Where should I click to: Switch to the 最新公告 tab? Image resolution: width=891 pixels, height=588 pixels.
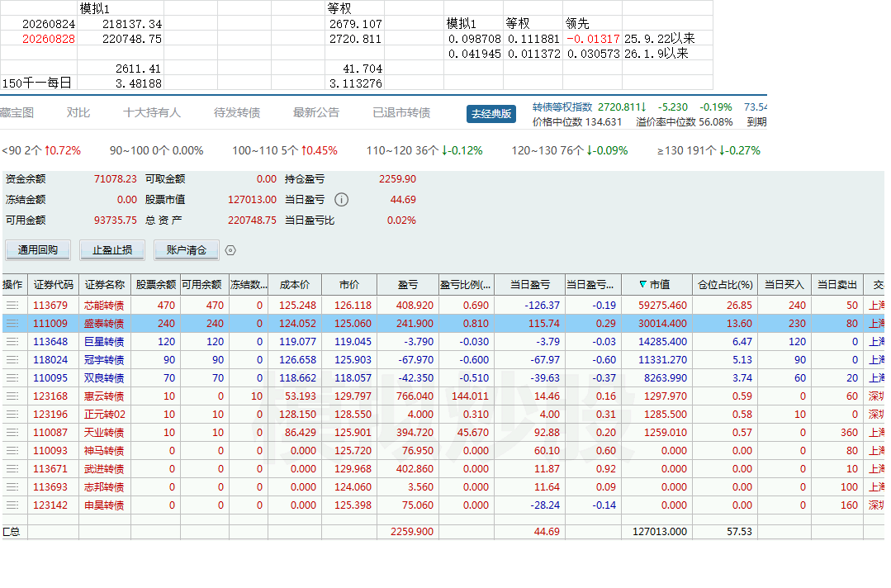[316, 113]
